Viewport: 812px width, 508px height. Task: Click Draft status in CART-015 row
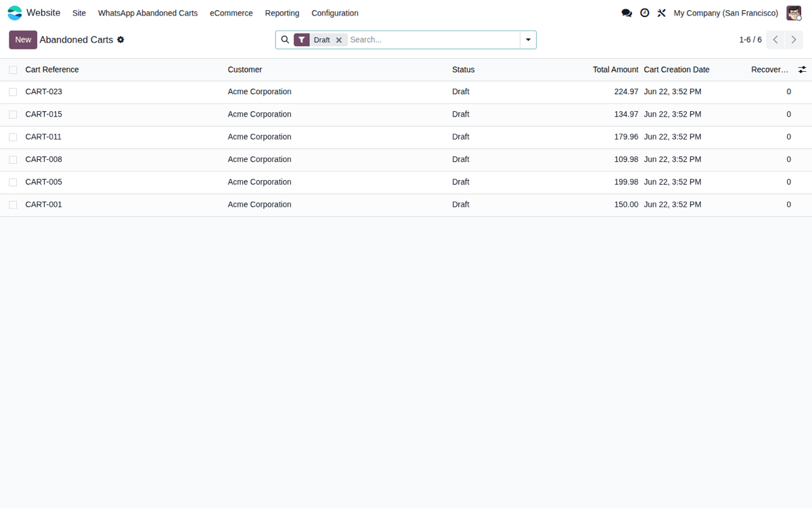pyautogui.click(x=461, y=114)
